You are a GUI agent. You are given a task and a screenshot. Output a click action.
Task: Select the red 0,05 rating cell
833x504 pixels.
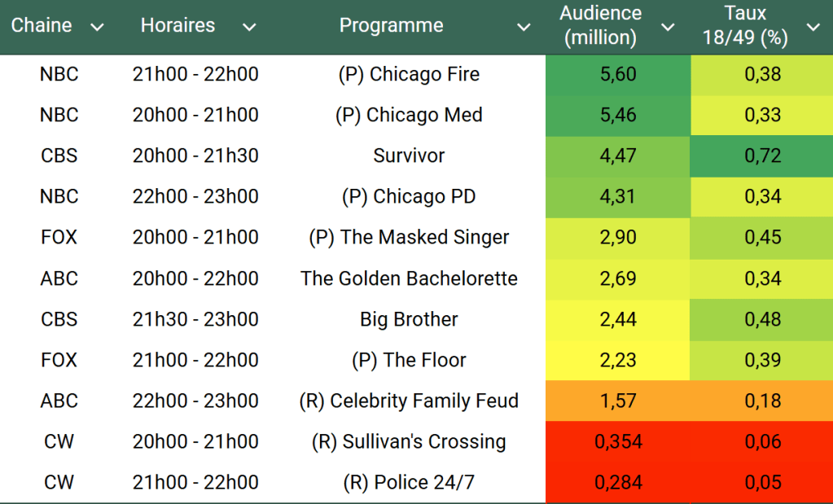coord(762,482)
